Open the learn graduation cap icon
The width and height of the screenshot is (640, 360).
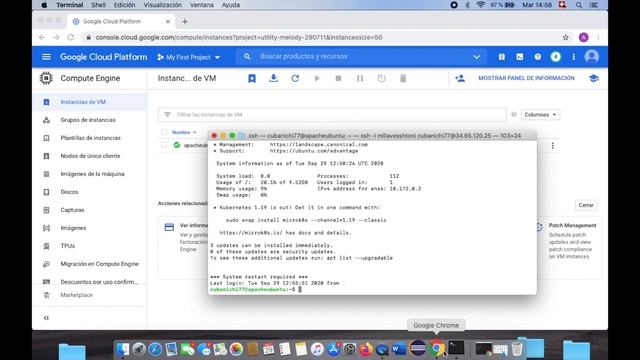(594, 78)
